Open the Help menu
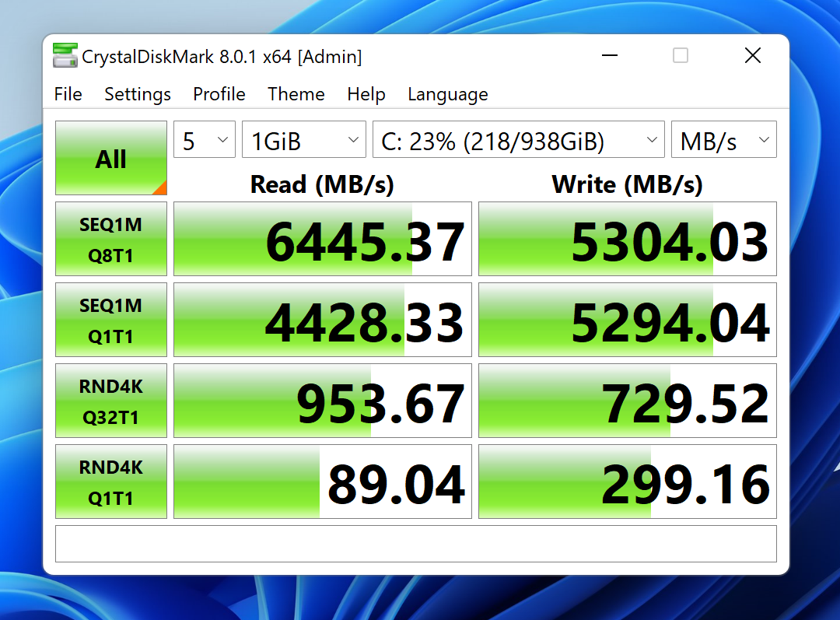Image resolution: width=840 pixels, height=620 pixels. click(x=366, y=94)
